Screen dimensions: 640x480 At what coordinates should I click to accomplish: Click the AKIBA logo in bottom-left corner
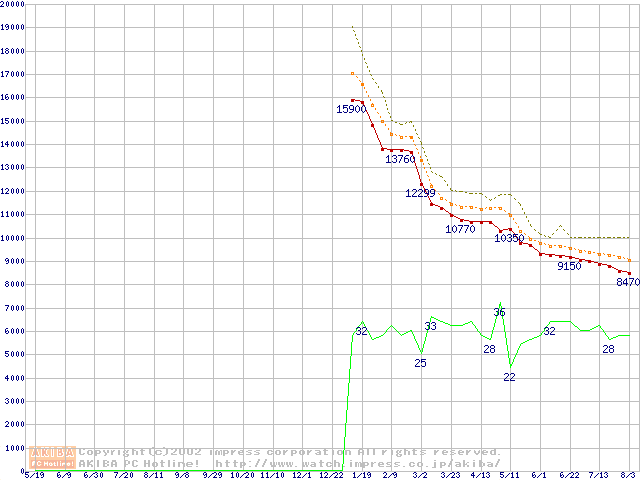point(52,457)
